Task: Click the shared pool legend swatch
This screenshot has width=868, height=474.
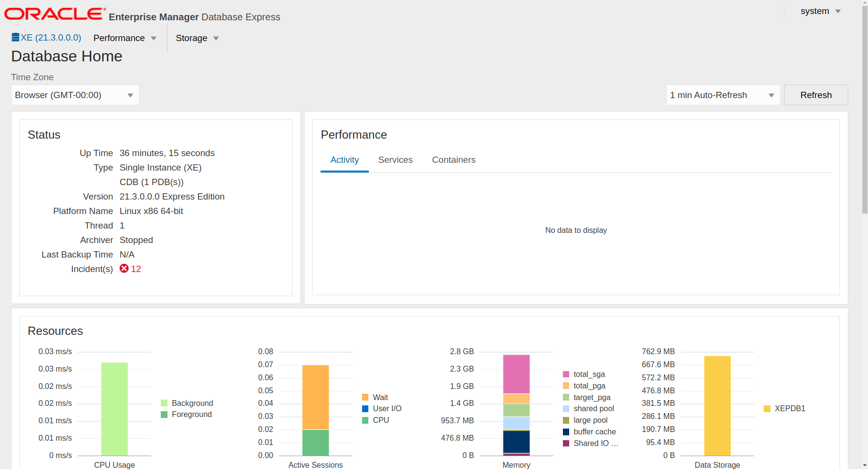Action: click(x=566, y=409)
